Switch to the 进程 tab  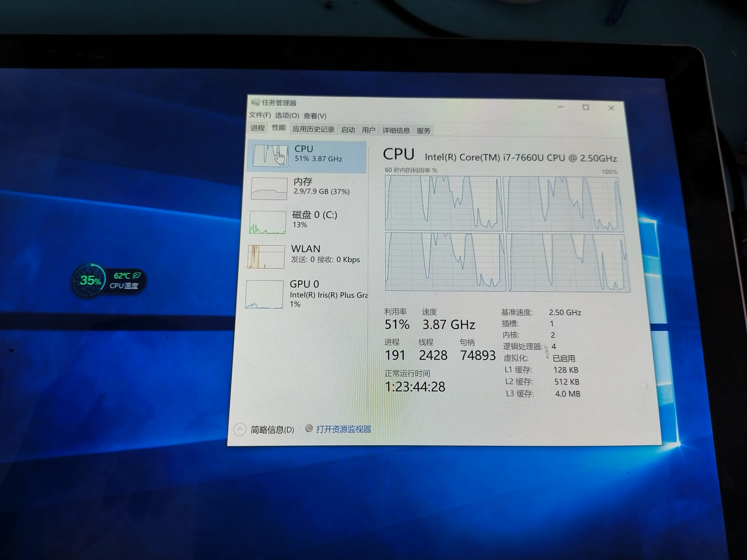[258, 128]
